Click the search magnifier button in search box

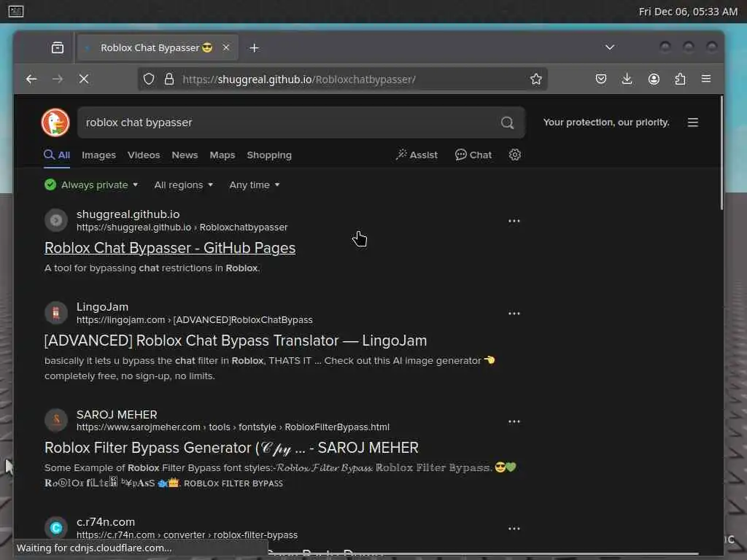pos(508,122)
